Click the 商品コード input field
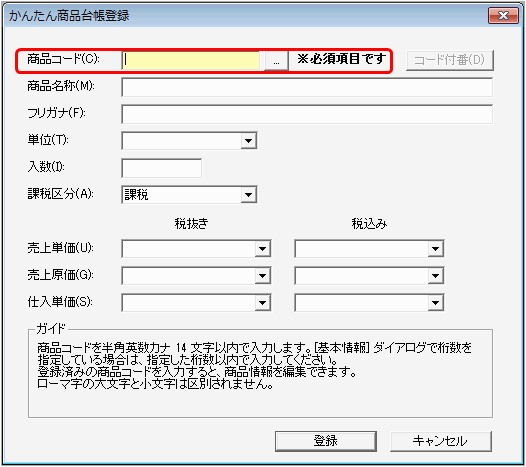 click(x=191, y=60)
